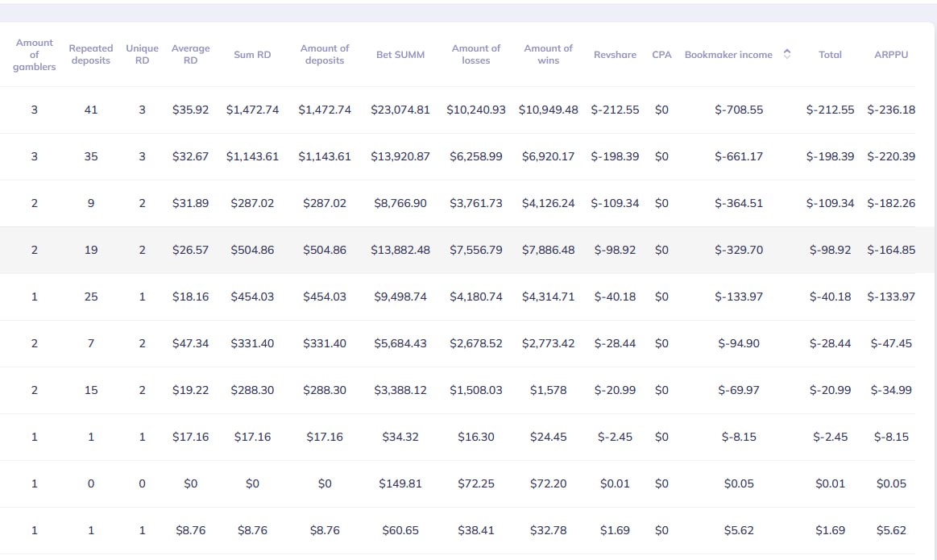Click the sort arrows beside Bookmaker income
This screenshot has width=937, height=560.
pos(787,55)
